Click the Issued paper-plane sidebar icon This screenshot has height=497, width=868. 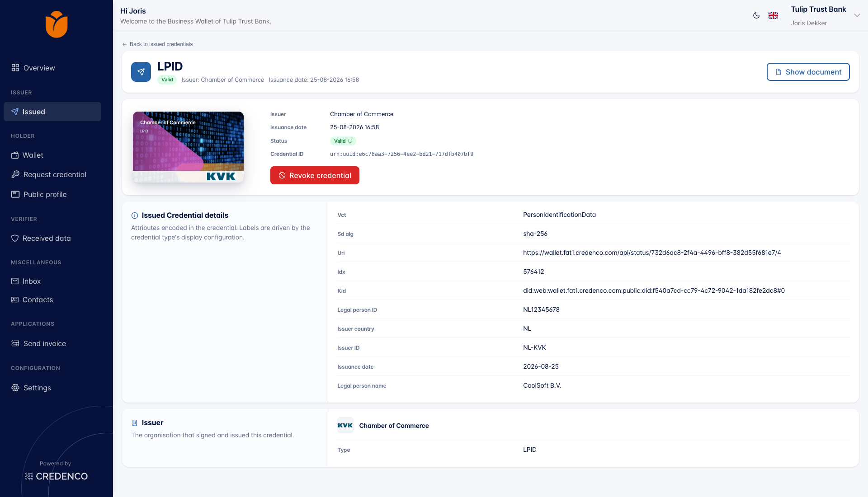coord(15,112)
